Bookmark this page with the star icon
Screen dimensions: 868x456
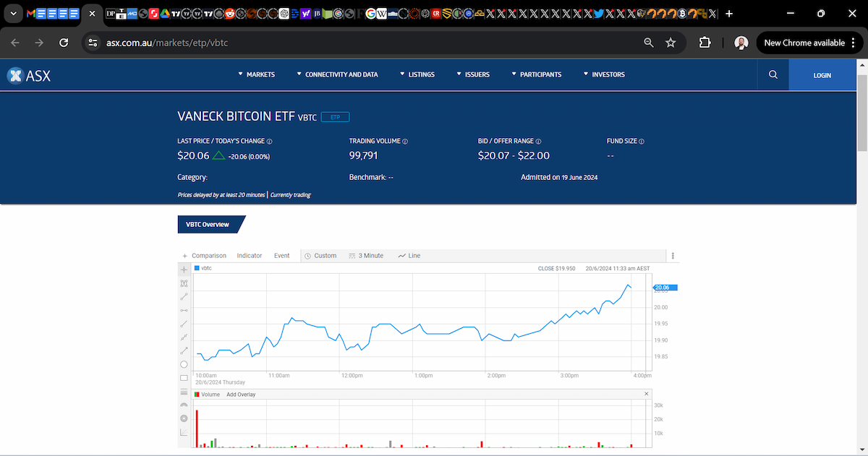pyautogui.click(x=671, y=43)
